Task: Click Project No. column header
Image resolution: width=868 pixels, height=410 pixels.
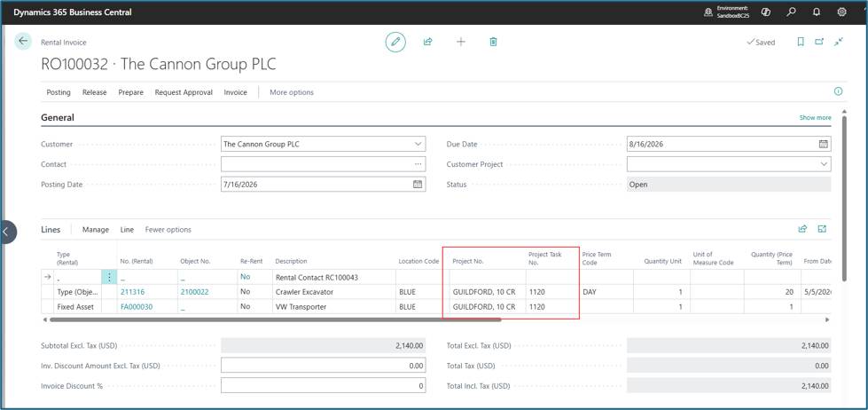Action: (x=468, y=261)
